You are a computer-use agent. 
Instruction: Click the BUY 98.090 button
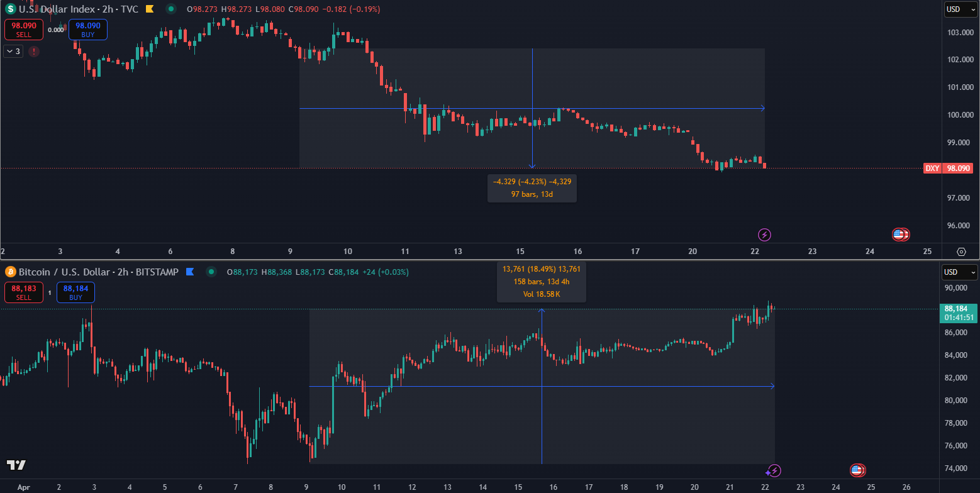click(88, 30)
